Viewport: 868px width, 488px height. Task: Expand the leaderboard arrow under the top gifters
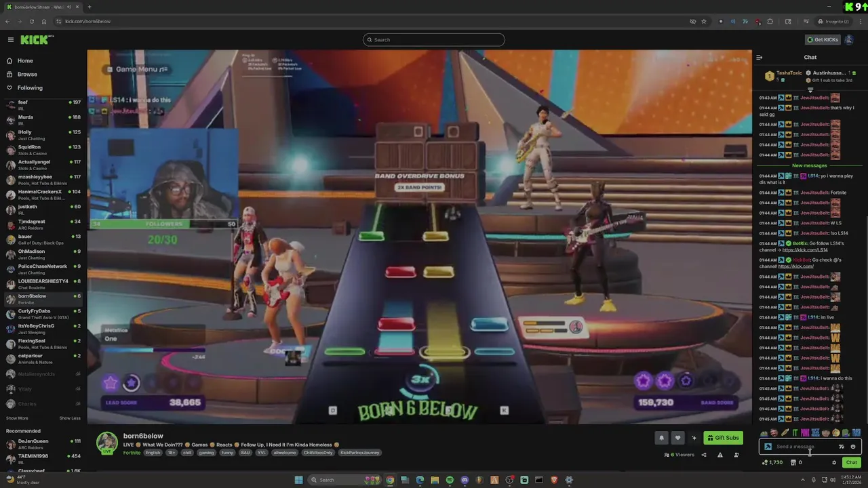[x=810, y=89]
